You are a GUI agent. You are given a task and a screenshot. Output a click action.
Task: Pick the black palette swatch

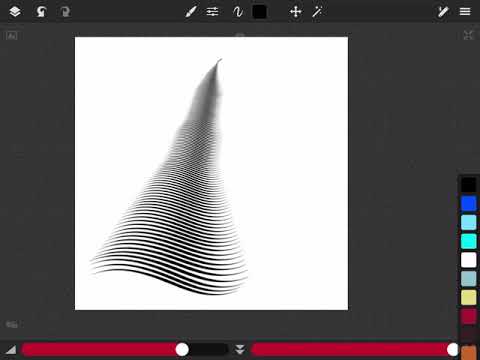pos(469,185)
